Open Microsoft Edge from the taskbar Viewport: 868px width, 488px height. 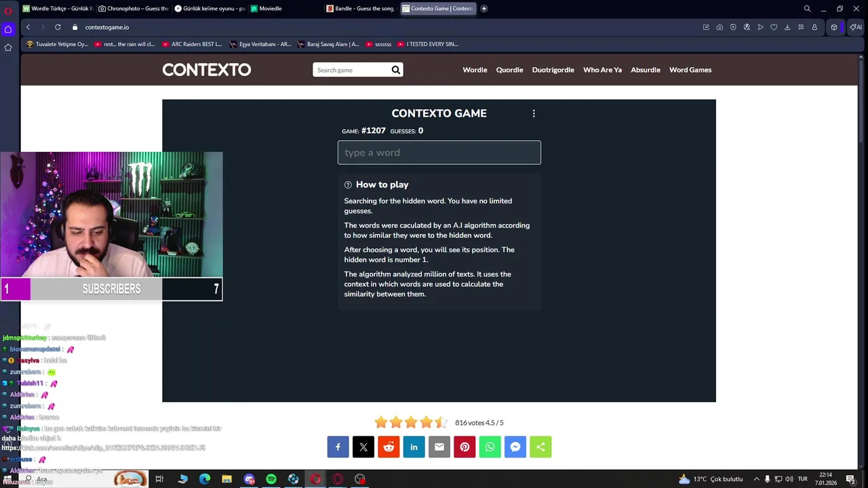pyautogui.click(x=205, y=479)
